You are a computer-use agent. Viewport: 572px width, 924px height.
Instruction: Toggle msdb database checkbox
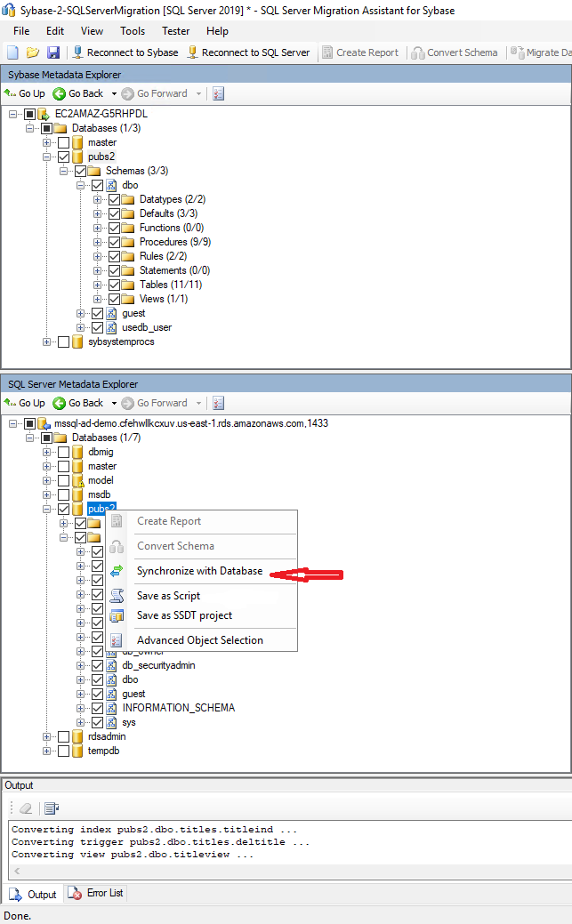click(64, 495)
